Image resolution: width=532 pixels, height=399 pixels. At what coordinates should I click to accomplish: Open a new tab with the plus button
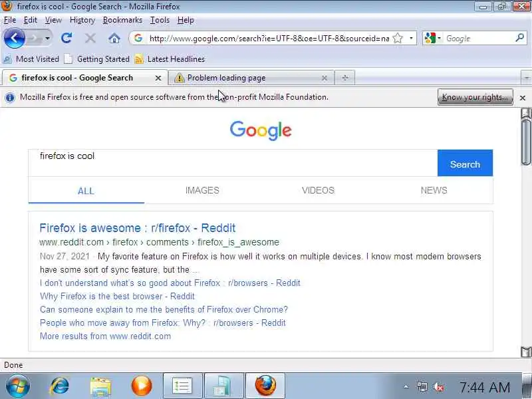[x=345, y=78]
